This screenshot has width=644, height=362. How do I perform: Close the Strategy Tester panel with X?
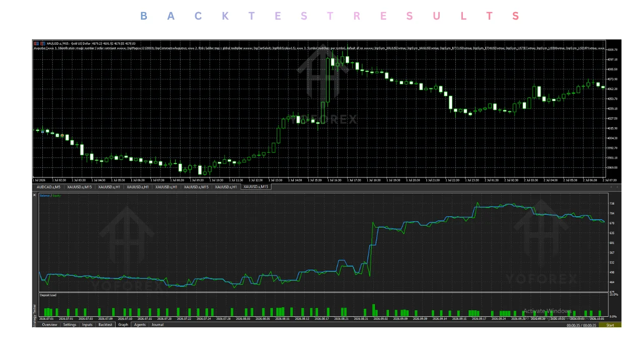(35, 195)
